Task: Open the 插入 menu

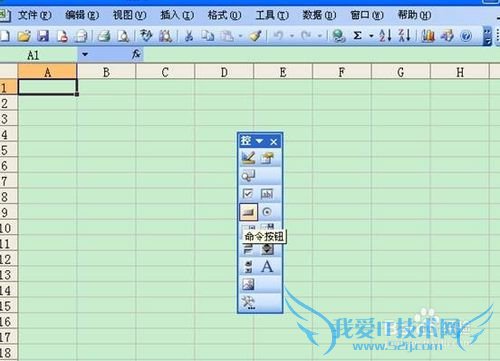Action: pyautogui.click(x=177, y=15)
